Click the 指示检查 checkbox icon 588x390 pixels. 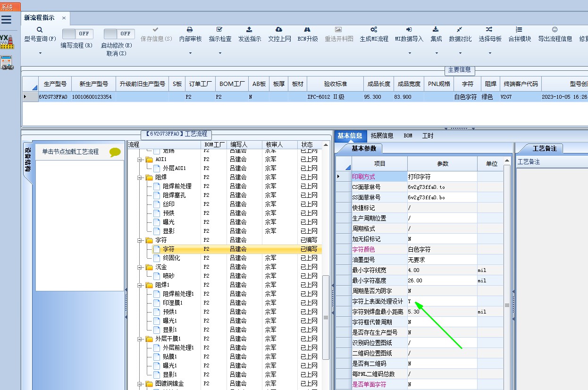click(219, 29)
